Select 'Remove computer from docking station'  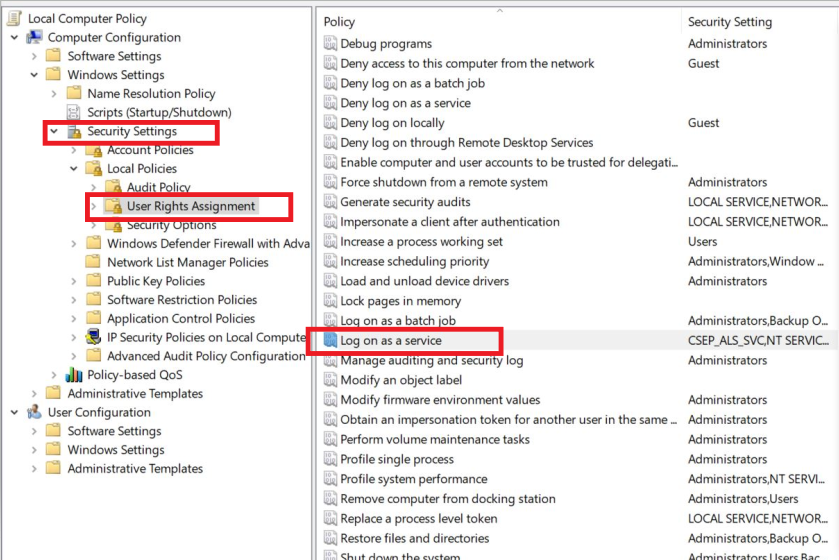point(448,498)
